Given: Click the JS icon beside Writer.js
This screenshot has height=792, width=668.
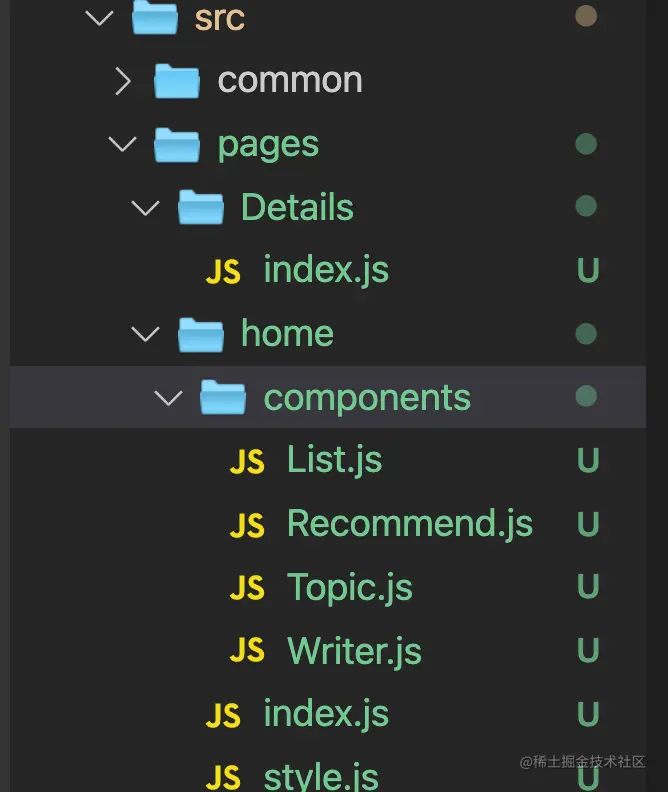Looking at the screenshot, I should pos(247,652).
